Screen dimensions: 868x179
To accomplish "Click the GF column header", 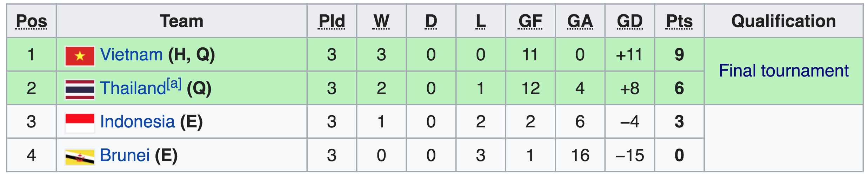I will (530, 21).
